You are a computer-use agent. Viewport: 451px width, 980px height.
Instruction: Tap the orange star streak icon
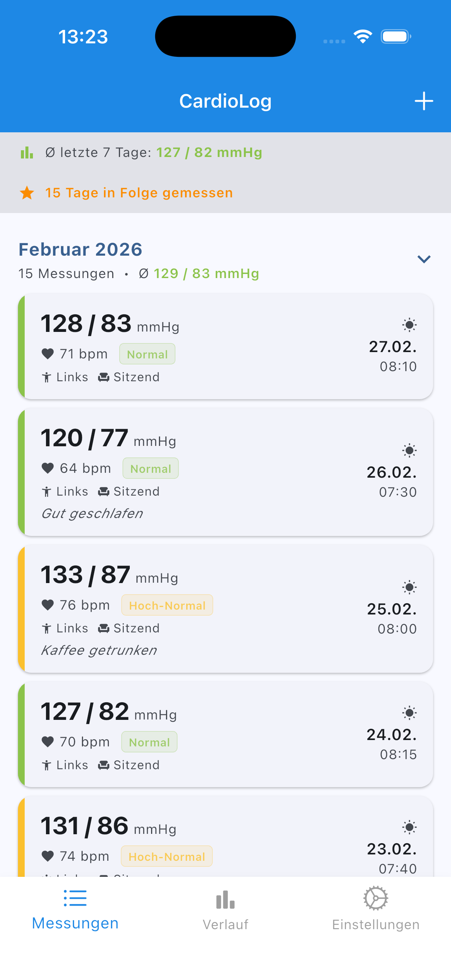pos(27,193)
